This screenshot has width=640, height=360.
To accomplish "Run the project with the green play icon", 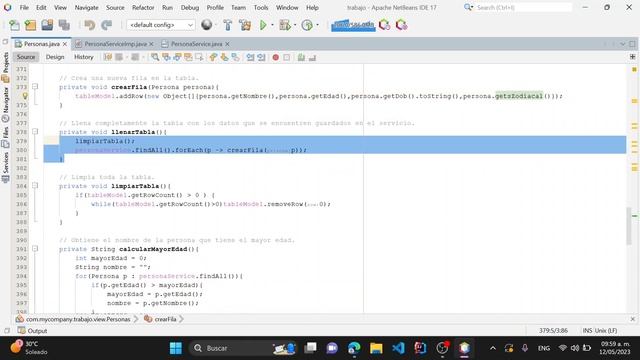I will [x=263, y=25].
